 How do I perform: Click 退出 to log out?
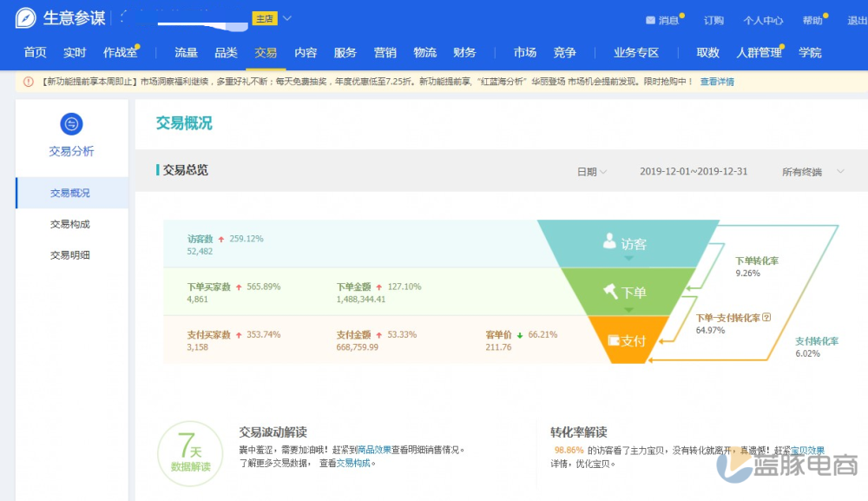coord(857,21)
